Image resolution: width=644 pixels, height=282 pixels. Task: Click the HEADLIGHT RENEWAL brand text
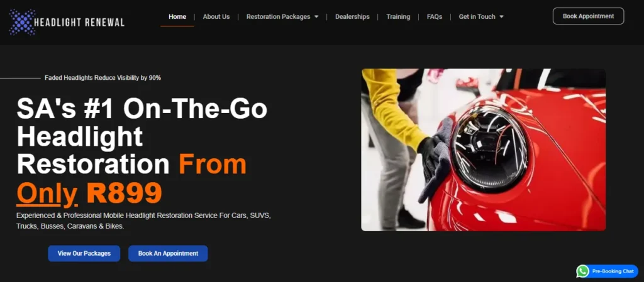[79, 22]
